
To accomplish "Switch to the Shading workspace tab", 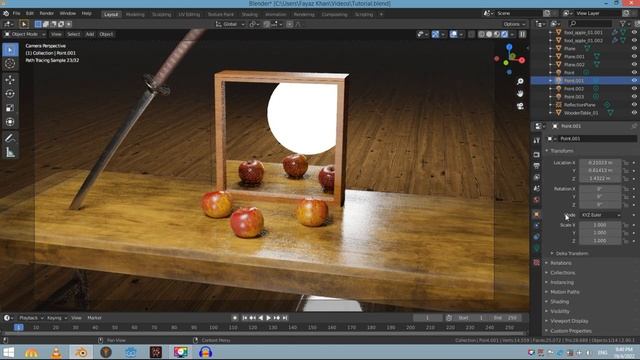I will 249,14.
